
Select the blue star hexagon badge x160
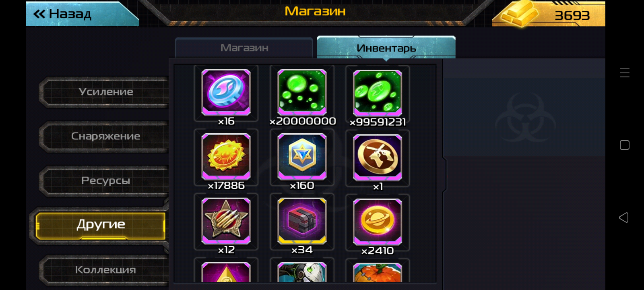pos(302,157)
